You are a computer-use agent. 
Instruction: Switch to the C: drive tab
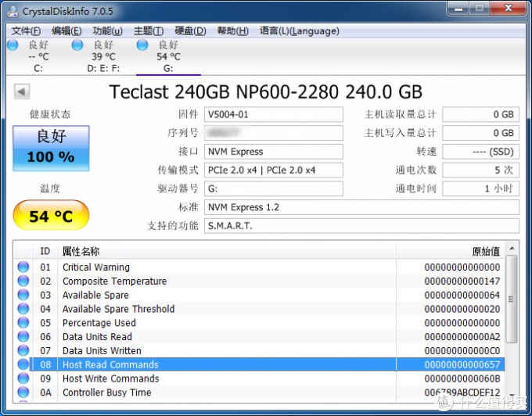pos(38,56)
